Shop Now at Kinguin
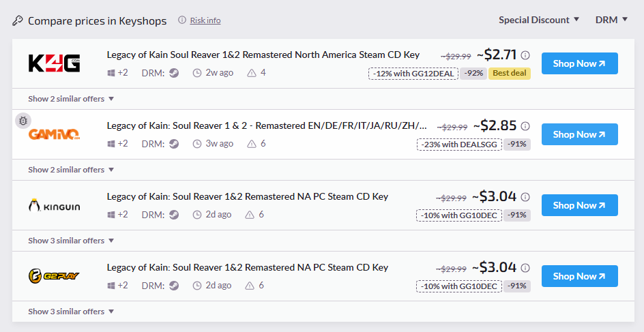 tap(579, 205)
